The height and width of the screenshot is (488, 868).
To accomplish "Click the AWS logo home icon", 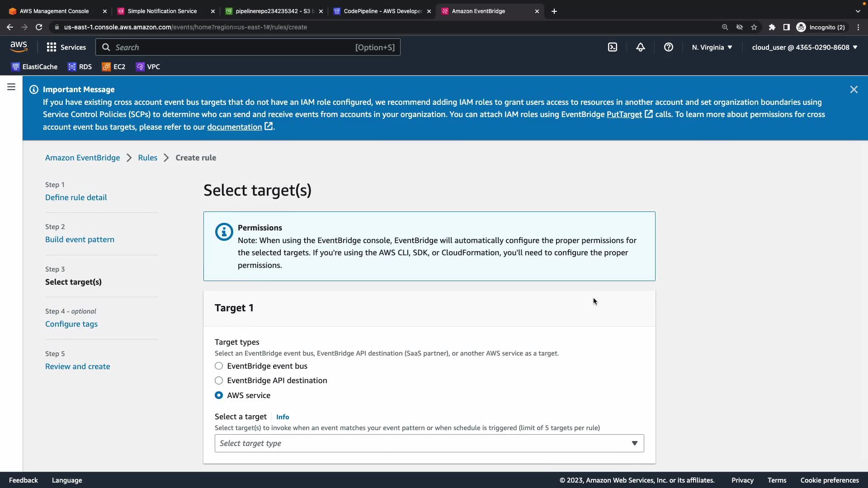I will pyautogui.click(x=19, y=47).
